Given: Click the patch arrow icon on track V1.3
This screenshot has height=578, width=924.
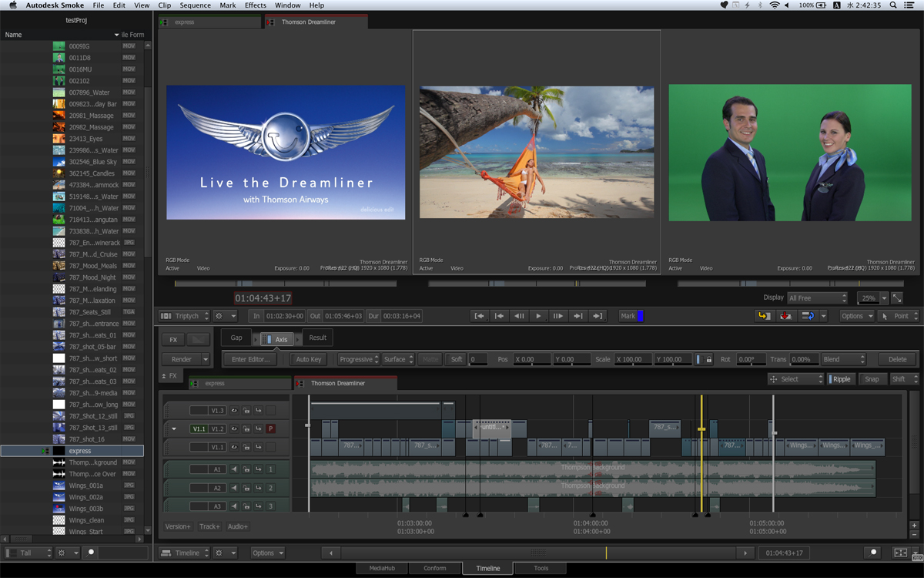Looking at the screenshot, I should (259, 411).
